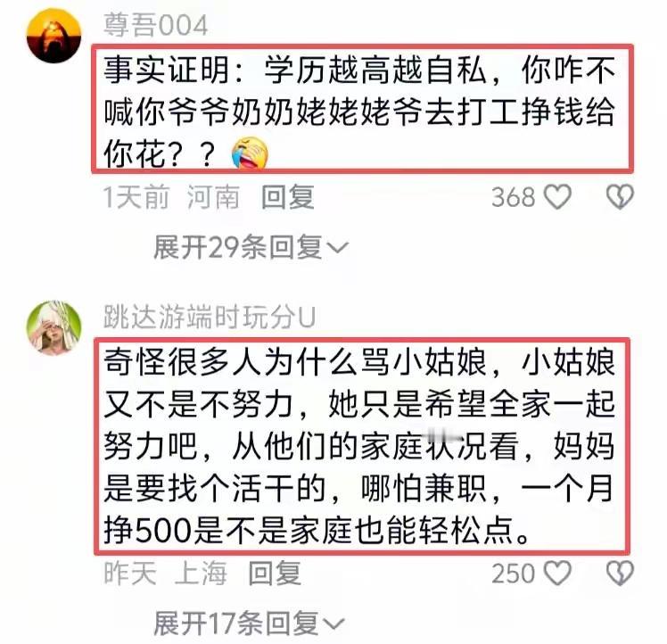The width and height of the screenshot is (667, 644).
Task: Tap the 1天前 timestamp
Action: pyautogui.click(x=136, y=197)
